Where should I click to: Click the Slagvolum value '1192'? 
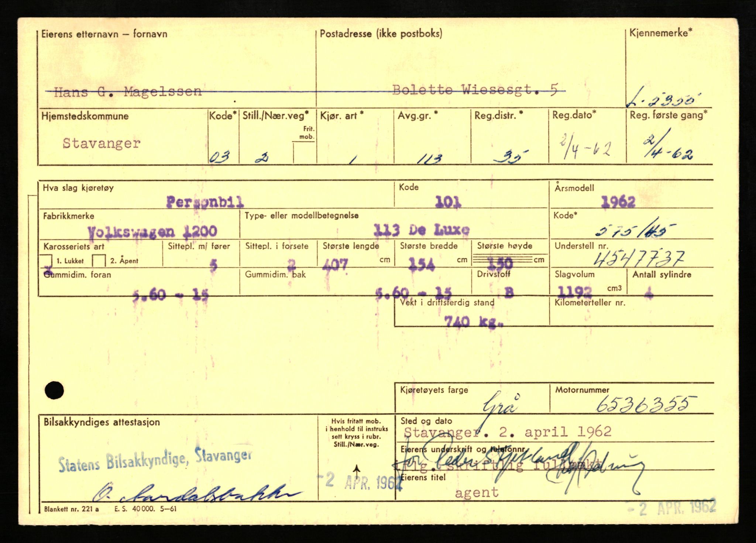click(575, 292)
